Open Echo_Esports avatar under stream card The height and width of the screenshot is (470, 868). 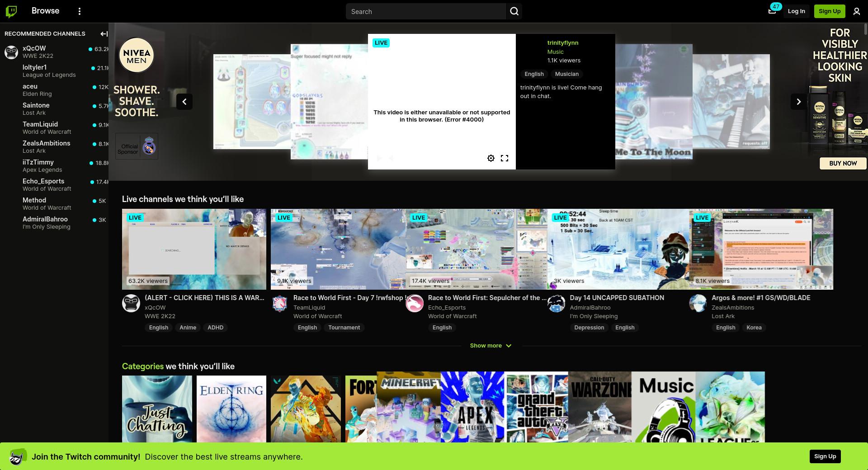(x=415, y=303)
